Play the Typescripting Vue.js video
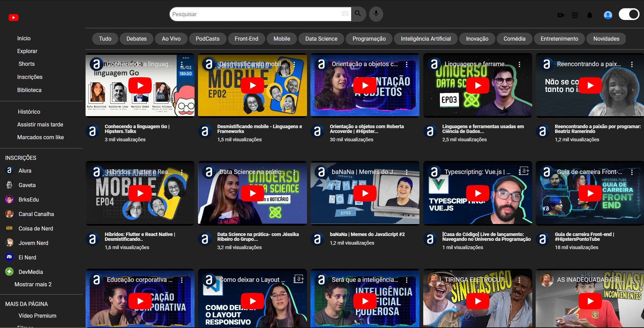 (477, 193)
